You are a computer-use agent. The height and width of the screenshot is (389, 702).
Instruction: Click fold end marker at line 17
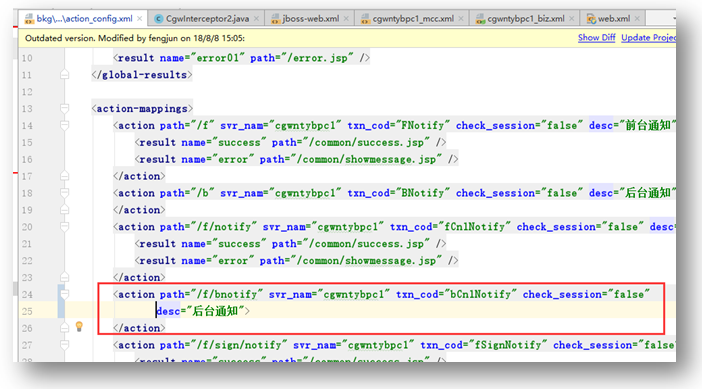point(64,176)
